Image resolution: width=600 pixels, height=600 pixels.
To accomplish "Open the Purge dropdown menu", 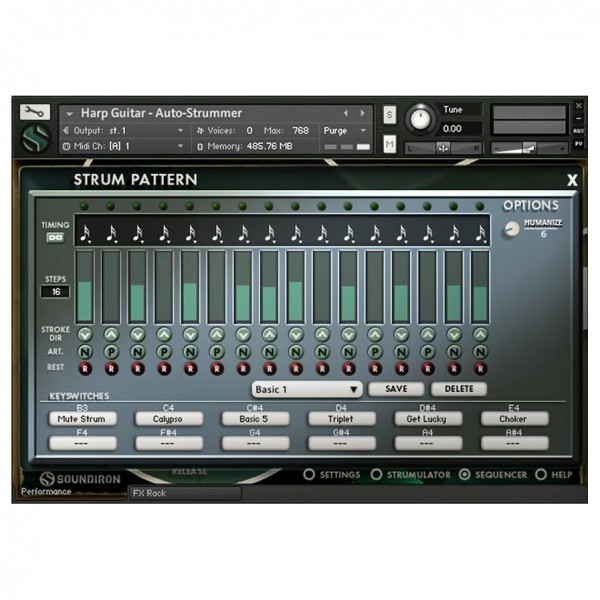I will coord(345,130).
